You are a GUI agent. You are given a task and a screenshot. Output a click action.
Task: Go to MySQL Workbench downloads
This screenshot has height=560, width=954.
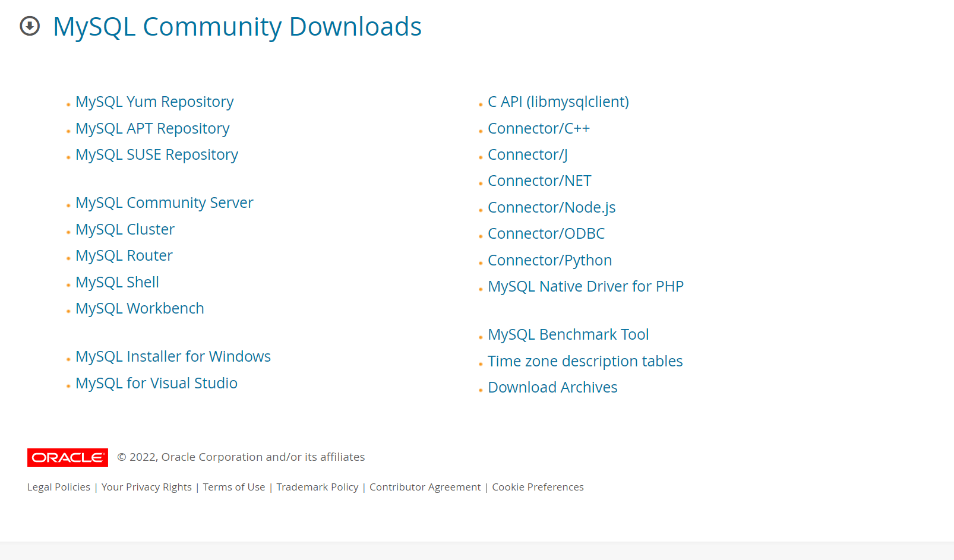click(x=140, y=308)
